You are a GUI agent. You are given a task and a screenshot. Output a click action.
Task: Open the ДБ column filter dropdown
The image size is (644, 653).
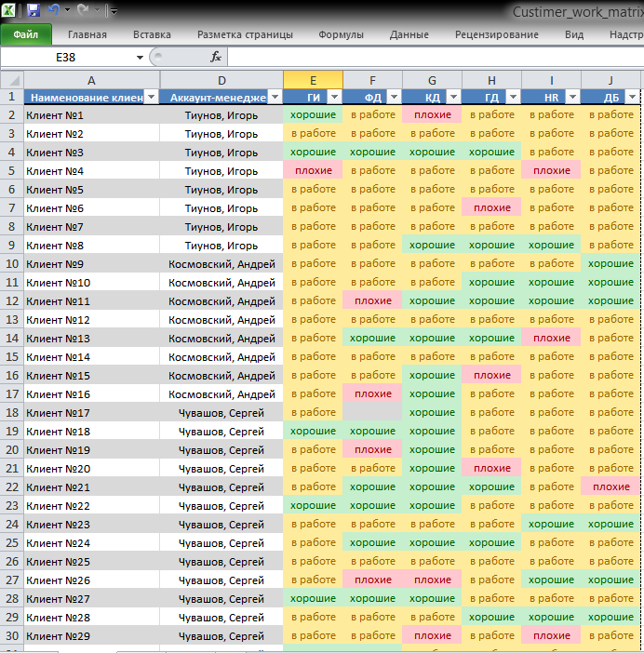coord(632,97)
